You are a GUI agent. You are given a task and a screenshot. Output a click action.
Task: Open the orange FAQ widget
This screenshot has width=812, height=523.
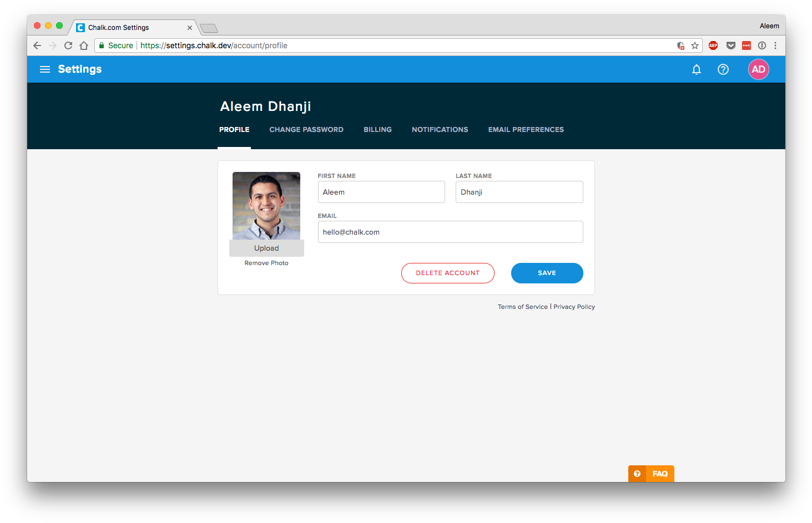pyautogui.click(x=651, y=474)
